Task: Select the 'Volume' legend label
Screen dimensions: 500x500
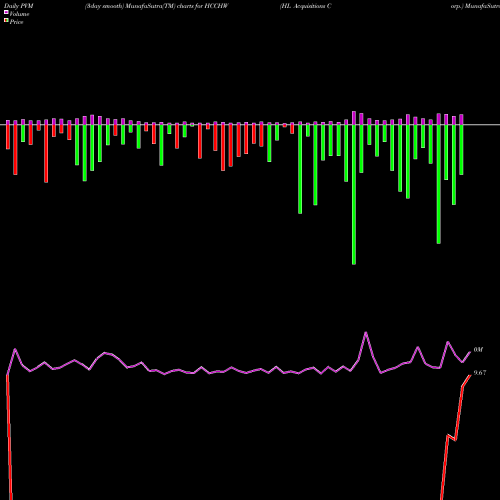Action: click(19, 14)
